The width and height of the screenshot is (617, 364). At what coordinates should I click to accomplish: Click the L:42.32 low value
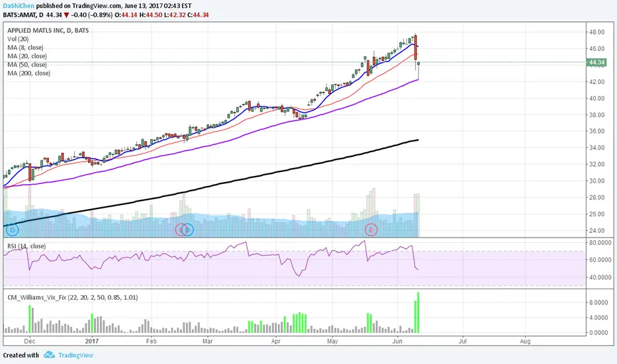tap(175, 15)
